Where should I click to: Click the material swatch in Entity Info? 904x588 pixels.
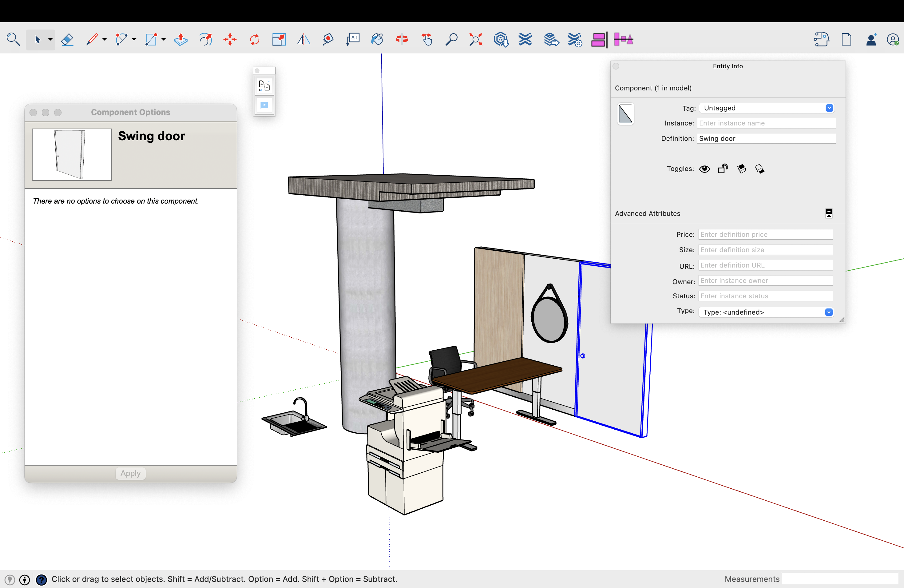pos(625,114)
